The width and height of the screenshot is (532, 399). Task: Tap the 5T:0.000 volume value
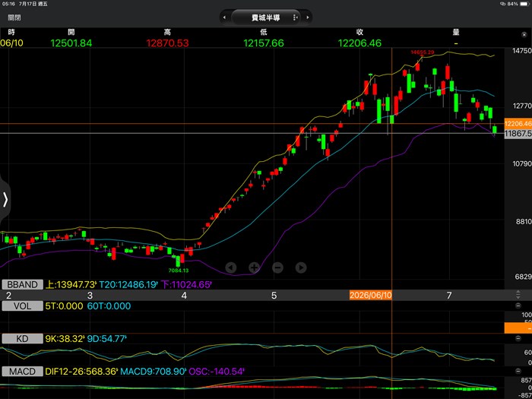click(64, 306)
